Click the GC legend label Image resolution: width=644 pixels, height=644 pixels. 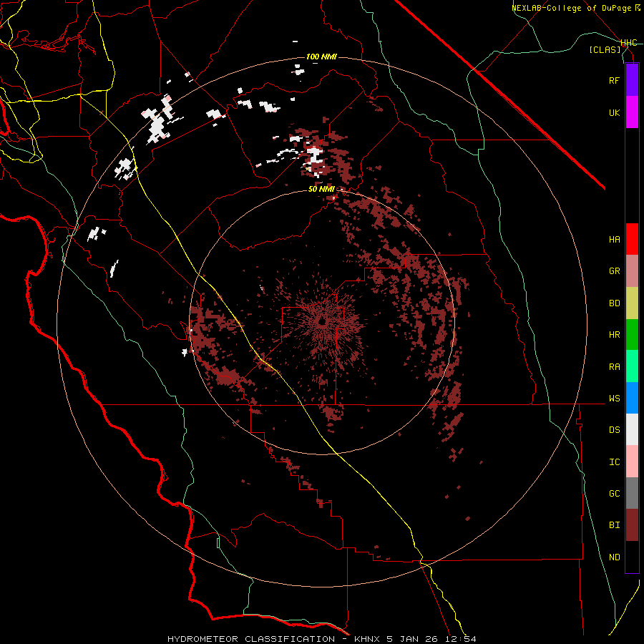614,494
